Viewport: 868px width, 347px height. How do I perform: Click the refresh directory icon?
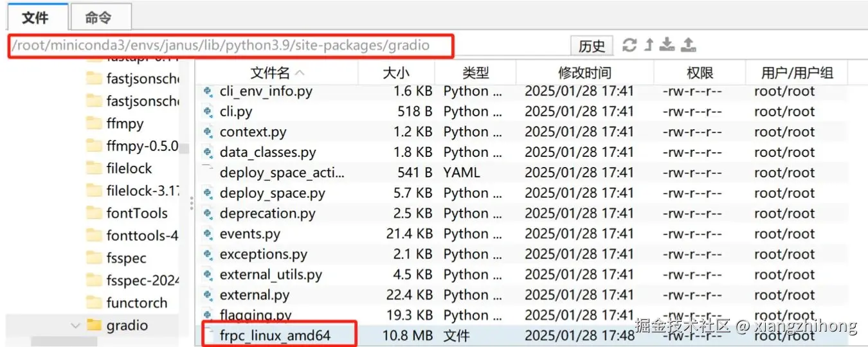(629, 45)
